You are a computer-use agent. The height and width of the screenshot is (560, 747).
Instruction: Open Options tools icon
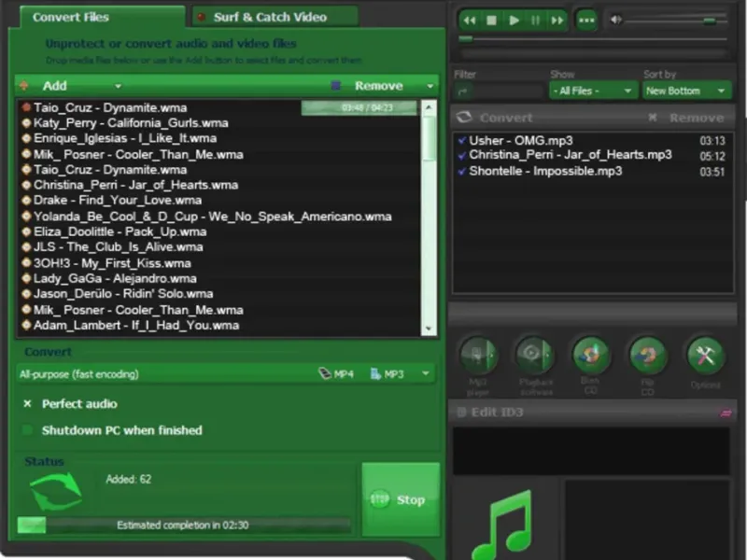click(705, 355)
